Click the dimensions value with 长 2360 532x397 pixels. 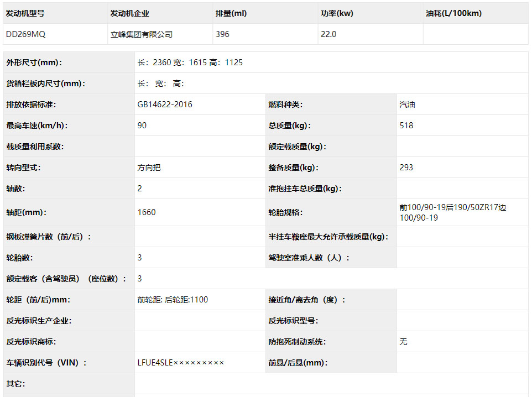(190, 62)
